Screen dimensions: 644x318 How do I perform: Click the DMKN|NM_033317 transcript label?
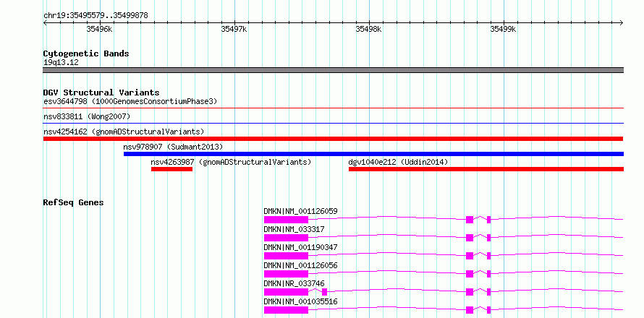294,229
